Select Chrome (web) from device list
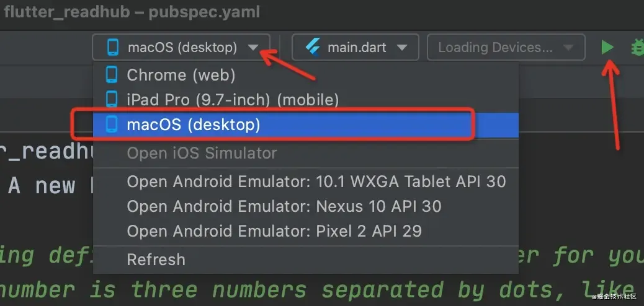 click(x=181, y=75)
